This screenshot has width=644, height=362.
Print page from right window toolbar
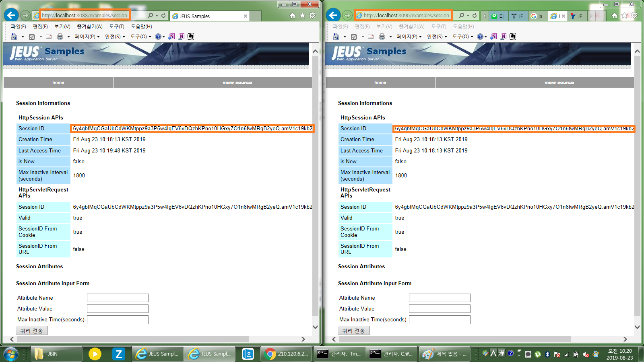pos(382,37)
